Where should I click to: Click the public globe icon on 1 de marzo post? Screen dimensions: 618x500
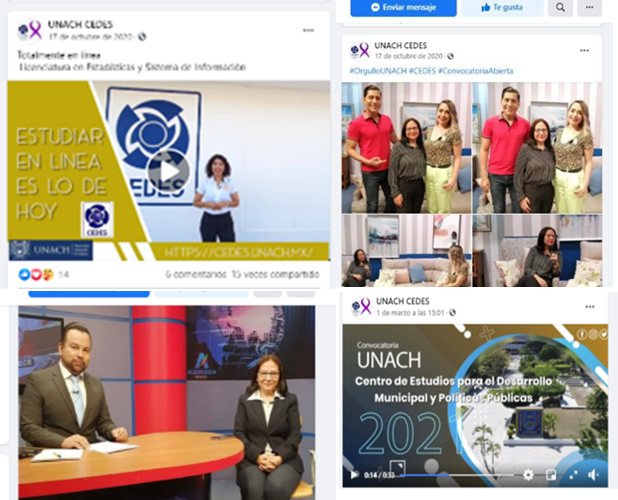click(452, 312)
